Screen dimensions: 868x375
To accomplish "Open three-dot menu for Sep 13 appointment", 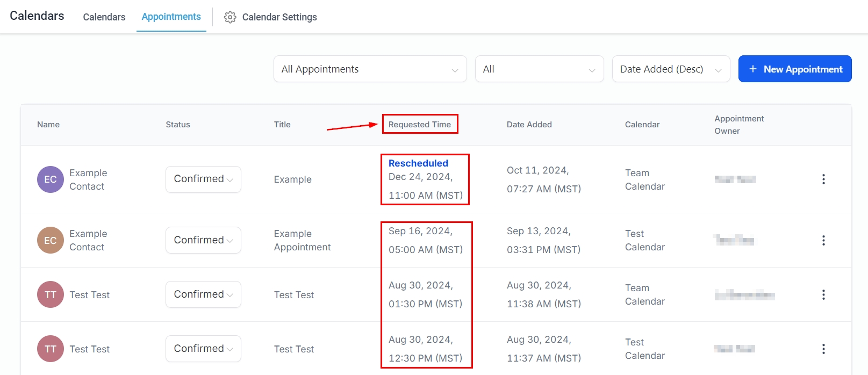I will 823,240.
